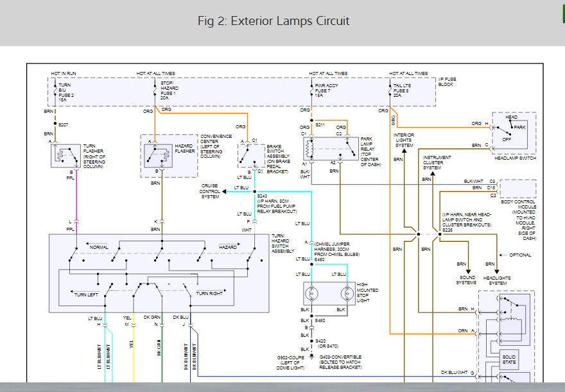
Task: Click the 'PPL' wire label under the Turn Flasher
Action: point(70,178)
